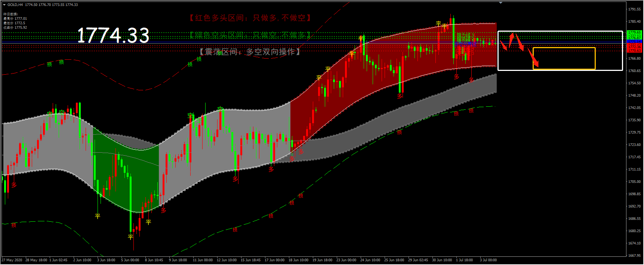This screenshot has width=644, height=265.
Task: Click the 29 Jun 02:45 time label
Action: click(418, 260)
